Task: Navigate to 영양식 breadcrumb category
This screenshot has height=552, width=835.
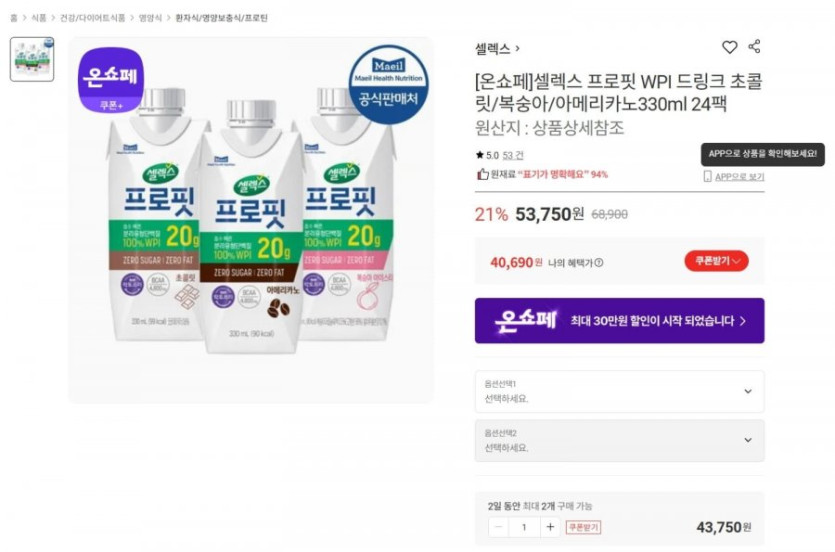Action: pos(150,18)
